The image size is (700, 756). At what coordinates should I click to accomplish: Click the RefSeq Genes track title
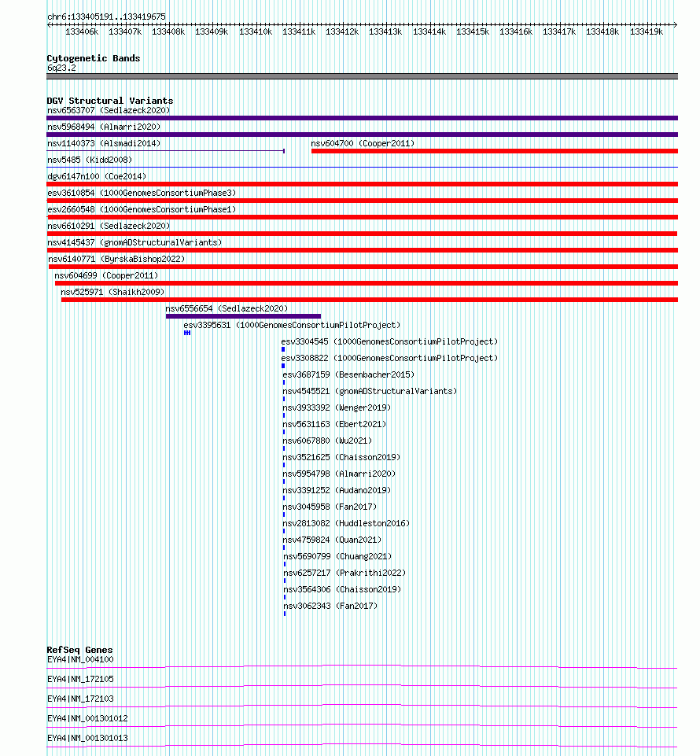(79, 650)
